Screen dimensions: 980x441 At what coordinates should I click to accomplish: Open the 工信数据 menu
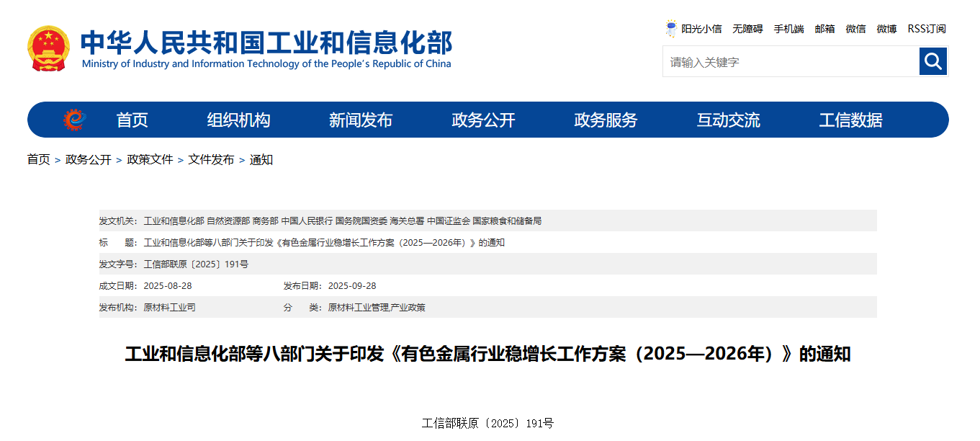(852, 120)
